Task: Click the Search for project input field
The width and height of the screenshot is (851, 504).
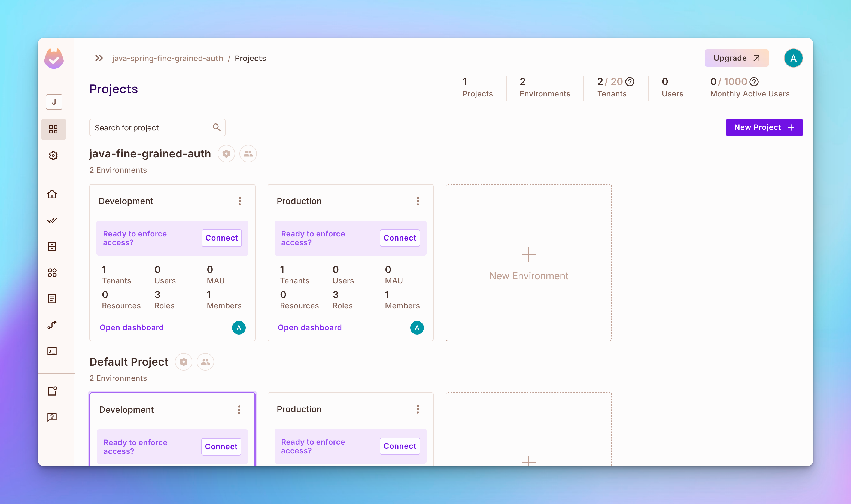Action: coord(157,127)
